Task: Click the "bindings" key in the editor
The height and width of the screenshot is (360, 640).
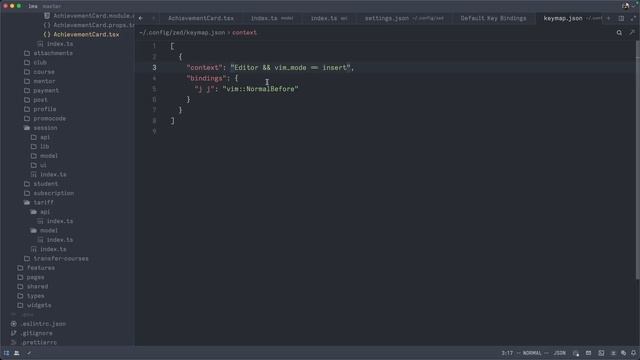Action: (207, 78)
